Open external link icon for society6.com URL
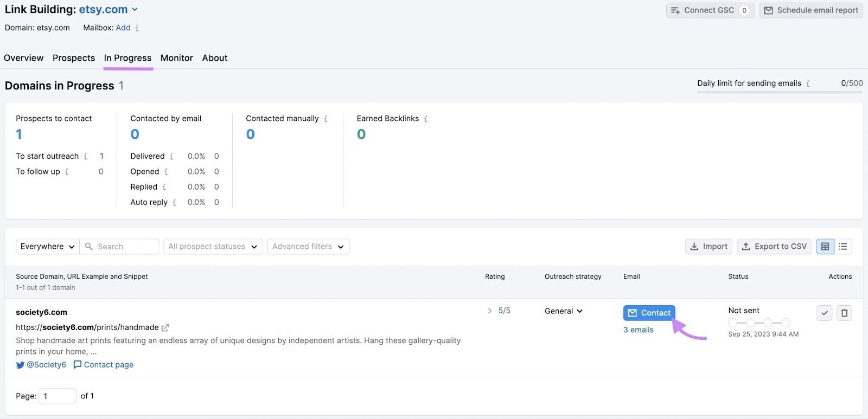Image resolution: width=868 pixels, height=419 pixels. point(165,327)
